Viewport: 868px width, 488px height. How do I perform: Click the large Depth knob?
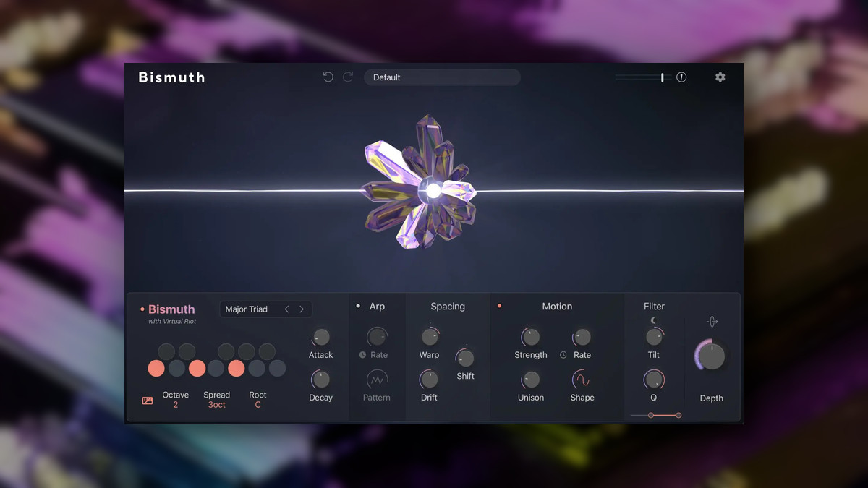pos(712,356)
